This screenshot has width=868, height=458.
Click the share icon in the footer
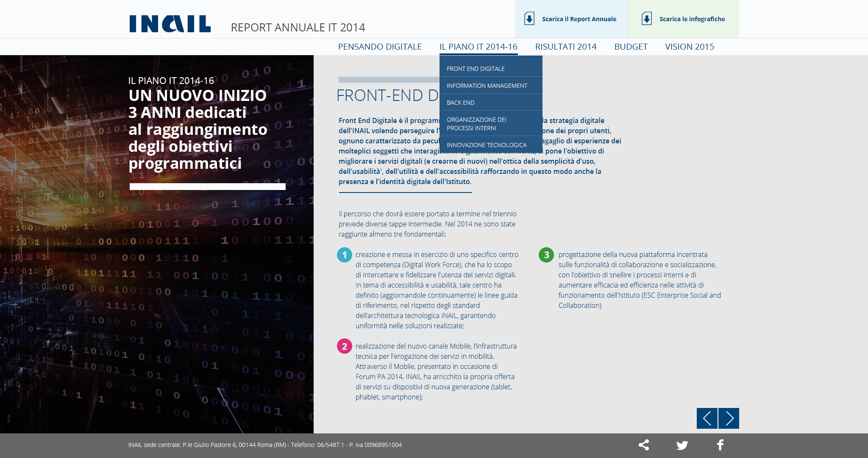(x=644, y=445)
